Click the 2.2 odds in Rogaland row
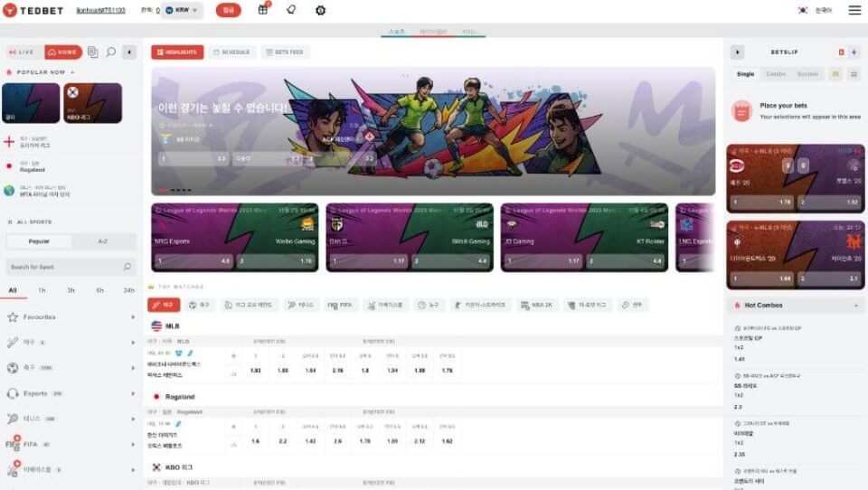Screen dimensions: 868x490 click(283, 440)
